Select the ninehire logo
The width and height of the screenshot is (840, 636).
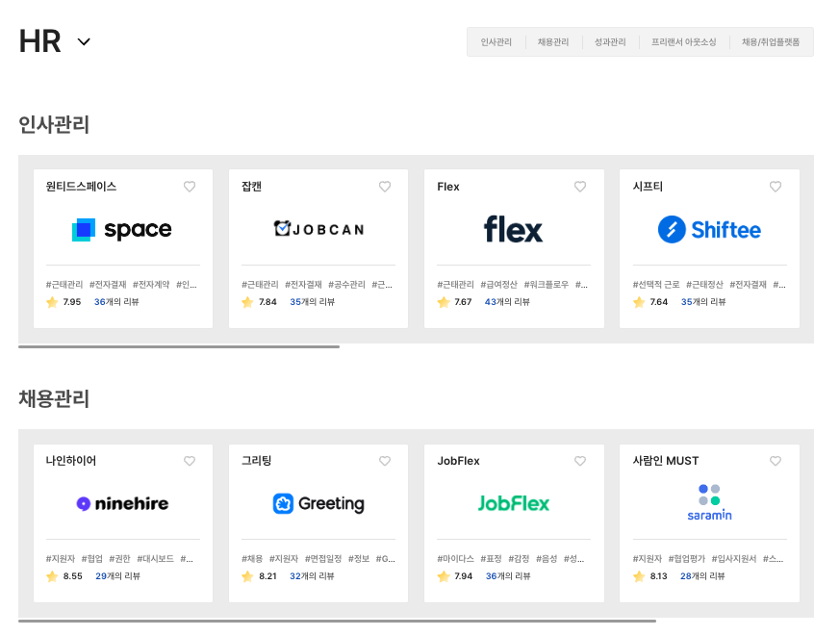coord(122,504)
